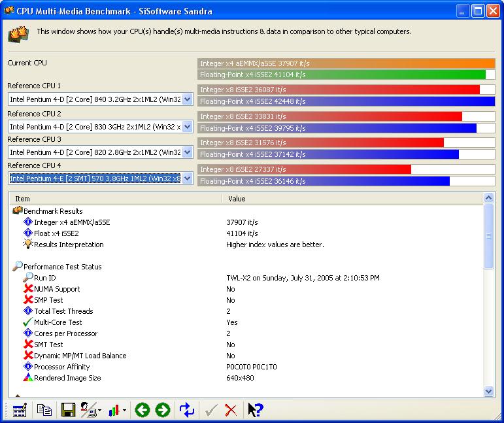Select the Pentium 4-E 570 3.8GHz combo box
The width and height of the screenshot is (504, 423).
tap(100, 178)
